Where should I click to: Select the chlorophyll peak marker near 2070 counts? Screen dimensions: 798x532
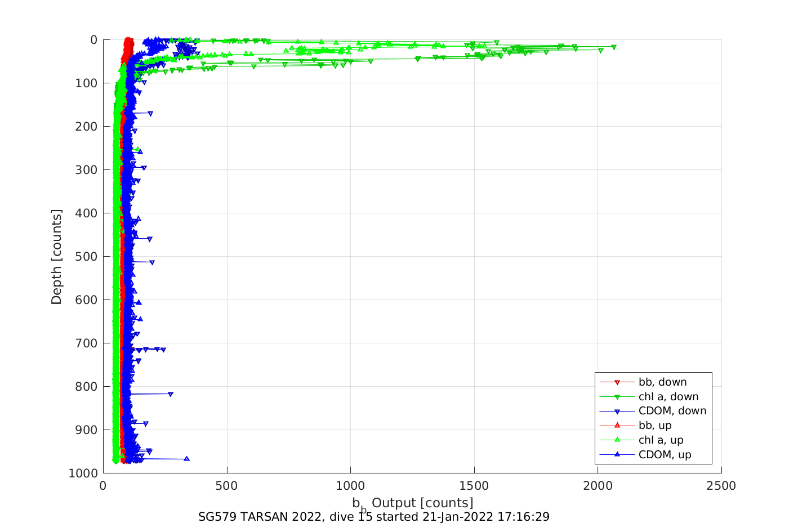coord(613,47)
